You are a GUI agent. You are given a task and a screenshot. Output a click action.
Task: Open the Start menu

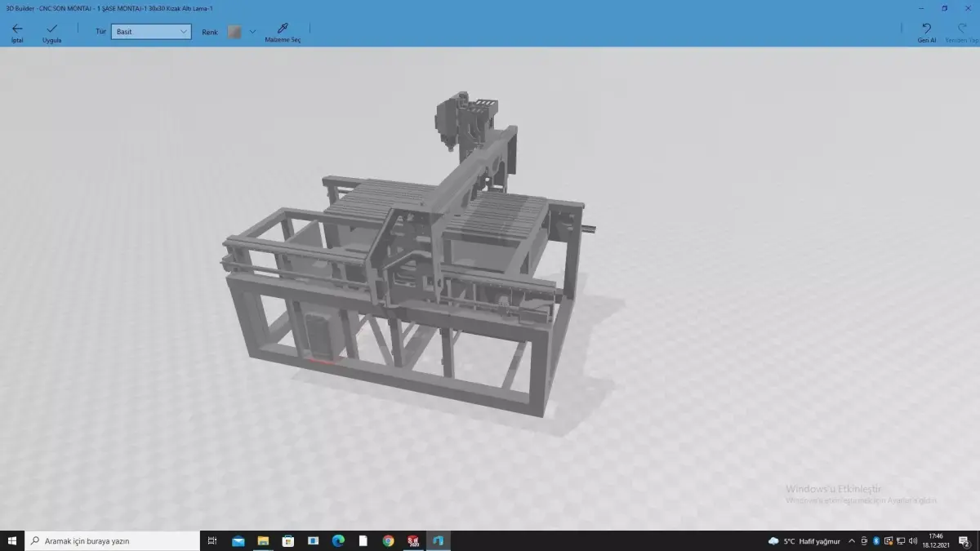(x=12, y=540)
